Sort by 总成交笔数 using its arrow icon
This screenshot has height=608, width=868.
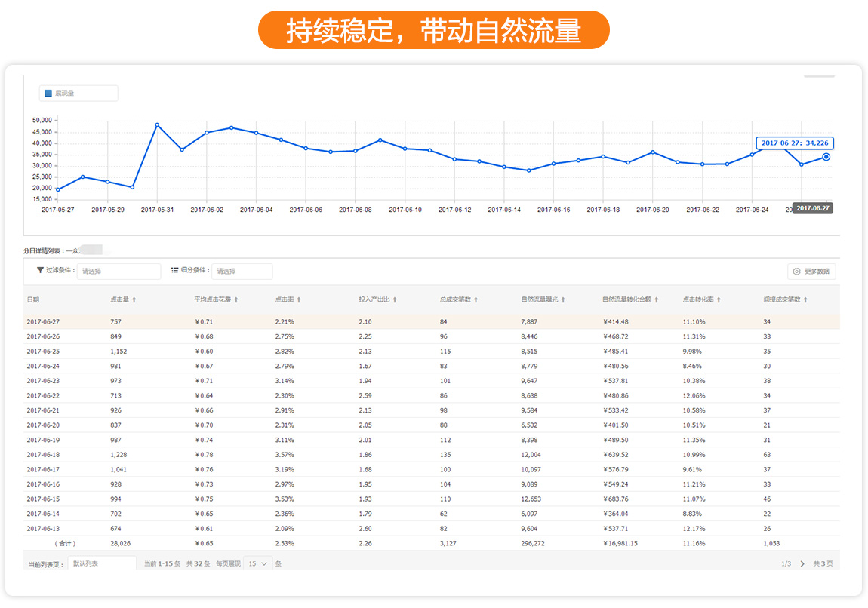[x=476, y=299]
